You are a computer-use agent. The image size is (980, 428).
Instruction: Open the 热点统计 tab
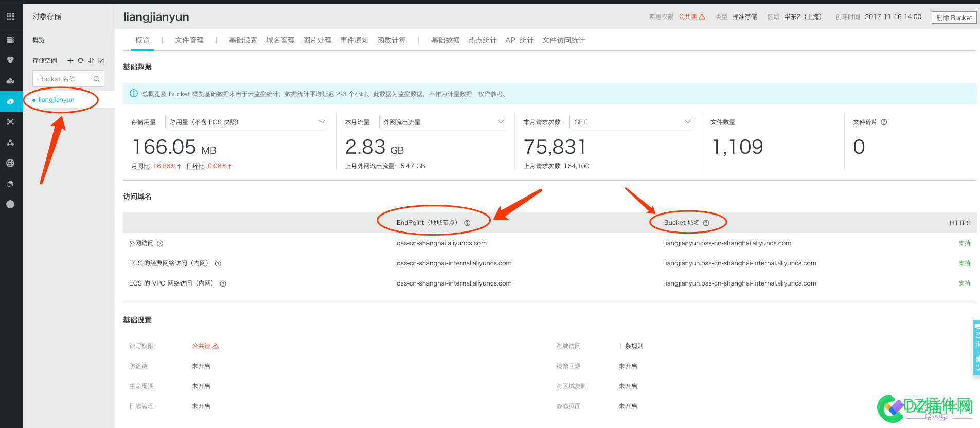click(483, 40)
